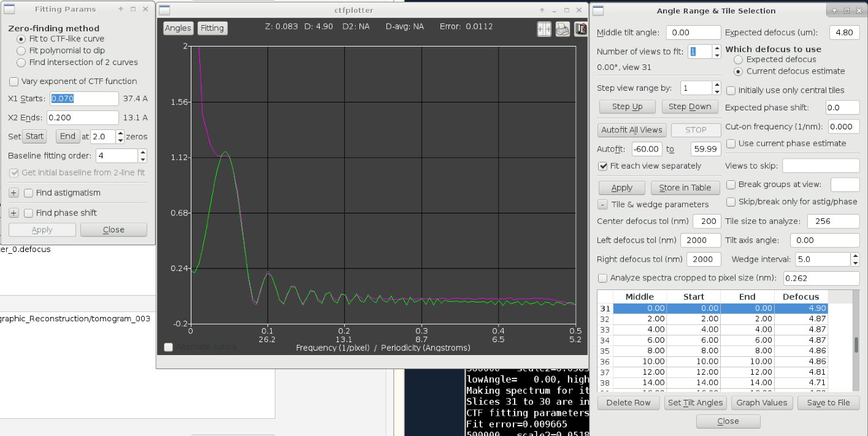Click the Fitting Params window menu icon
Screen dimensions: 868x436
10,10
